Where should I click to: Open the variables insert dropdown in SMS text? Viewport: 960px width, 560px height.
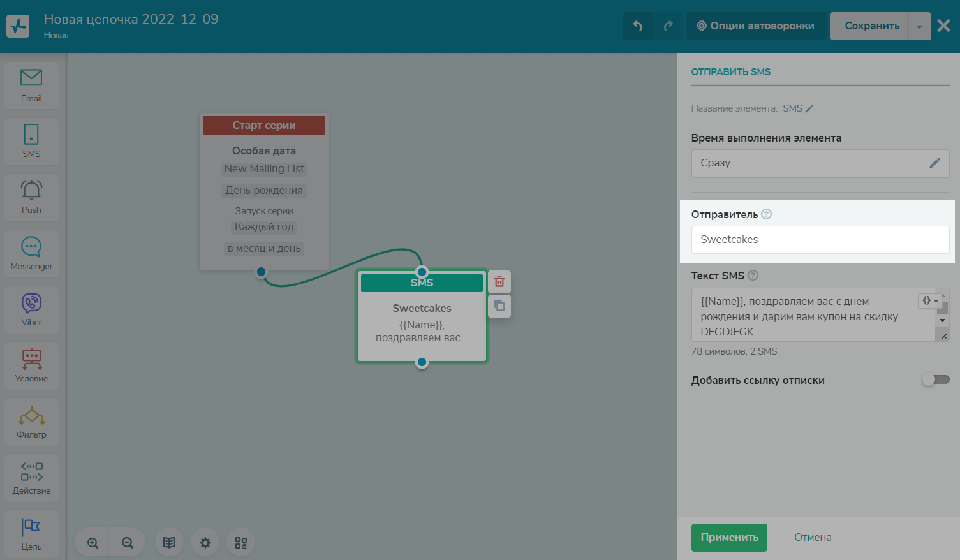pyautogui.click(x=930, y=300)
